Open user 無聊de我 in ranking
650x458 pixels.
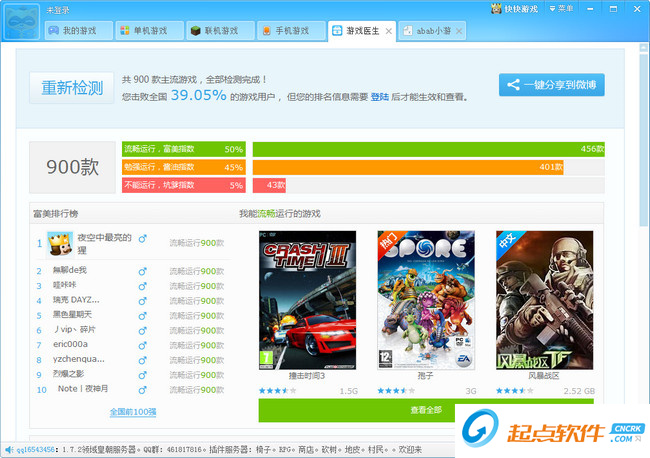[x=70, y=270]
